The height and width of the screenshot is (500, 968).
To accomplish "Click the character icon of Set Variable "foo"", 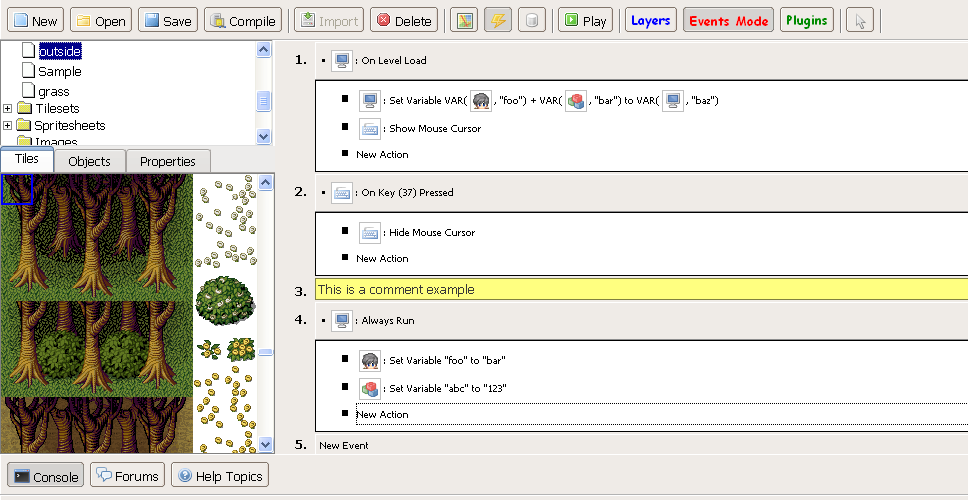I will pos(370,360).
